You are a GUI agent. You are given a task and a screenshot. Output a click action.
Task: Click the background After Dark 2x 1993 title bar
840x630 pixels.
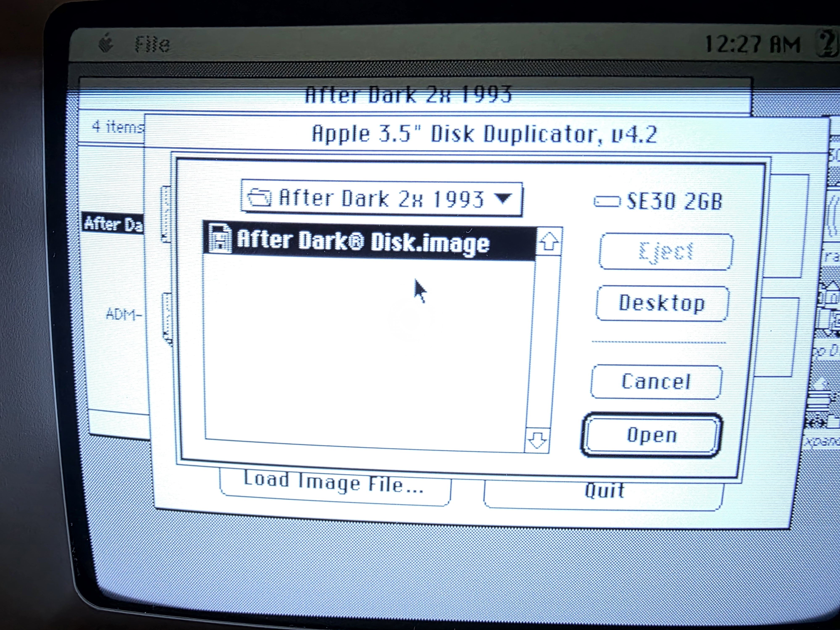(x=408, y=94)
